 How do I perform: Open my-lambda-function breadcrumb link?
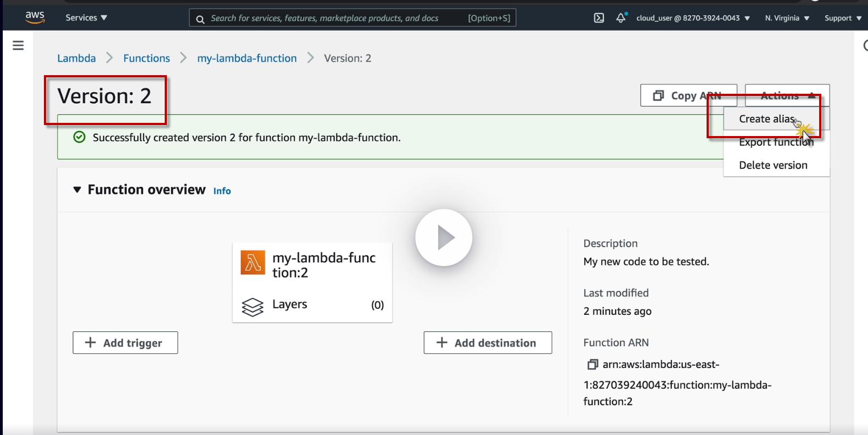(247, 58)
